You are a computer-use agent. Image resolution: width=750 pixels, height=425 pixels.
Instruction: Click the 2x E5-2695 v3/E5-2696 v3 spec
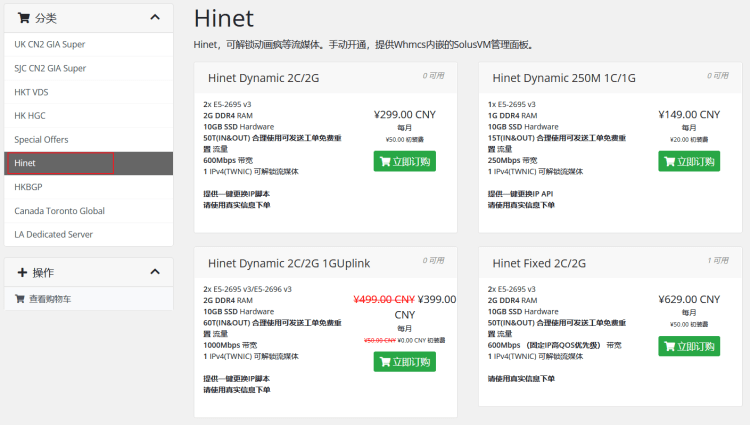[247, 289]
